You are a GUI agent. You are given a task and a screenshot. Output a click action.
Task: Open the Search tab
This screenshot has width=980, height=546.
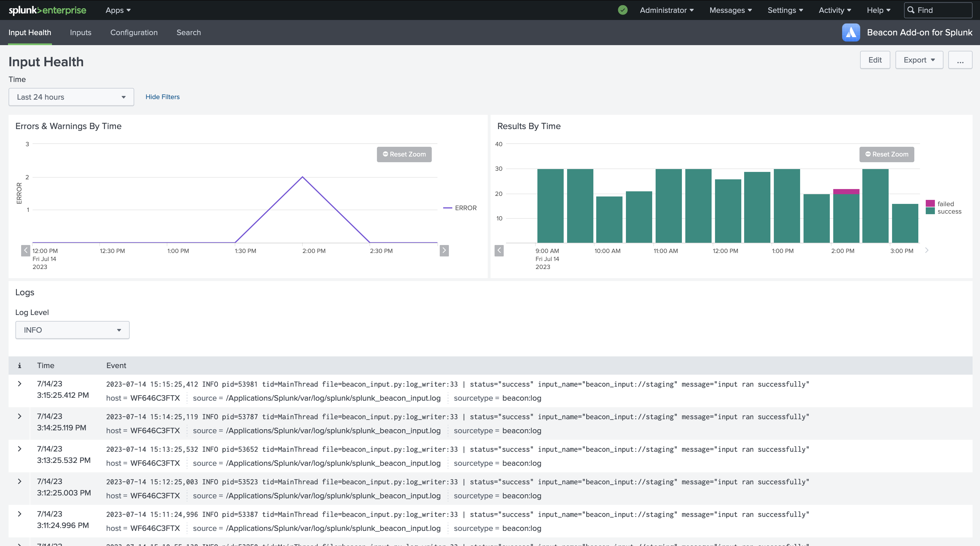tap(189, 32)
